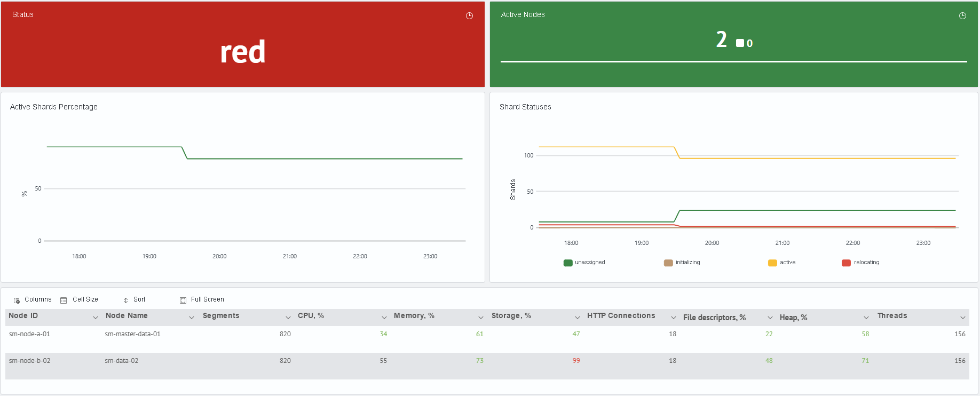Toggle the active legend series

pyautogui.click(x=781, y=263)
